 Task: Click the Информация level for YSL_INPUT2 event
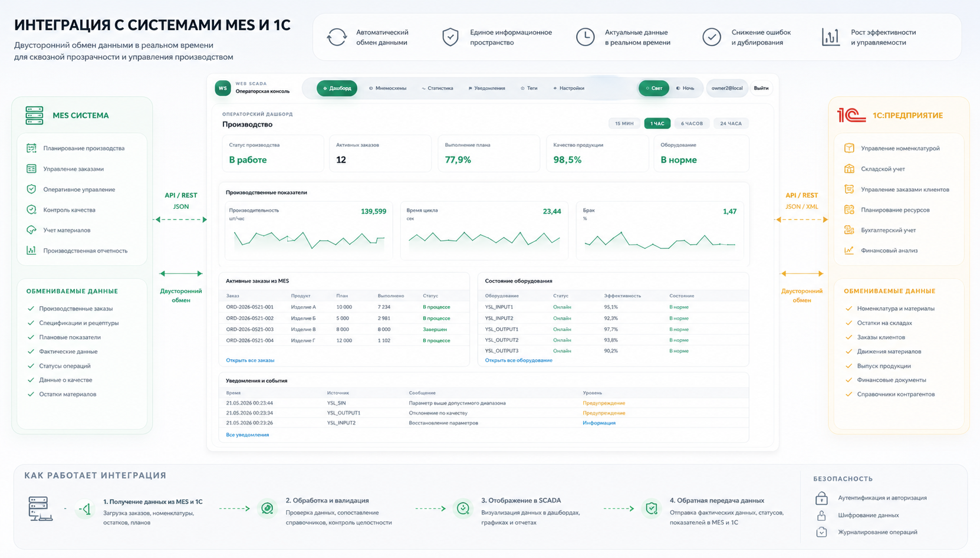(599, 423)
